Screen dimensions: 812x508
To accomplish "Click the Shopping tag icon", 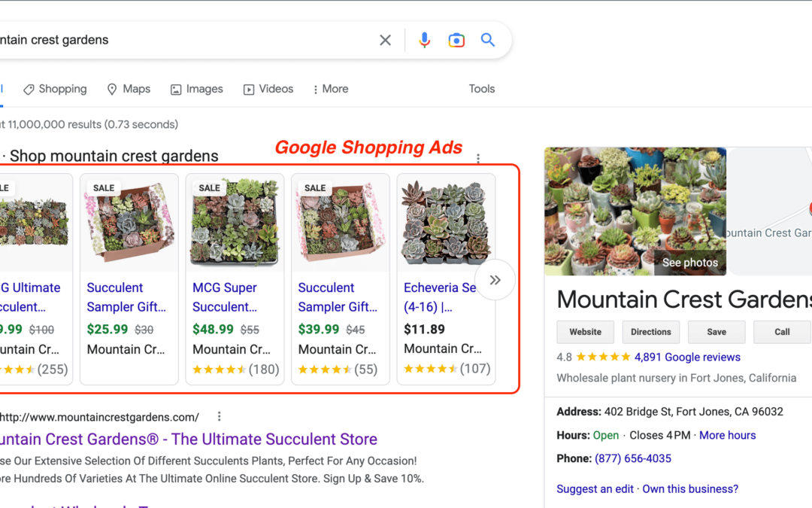I will click(28, 89).
